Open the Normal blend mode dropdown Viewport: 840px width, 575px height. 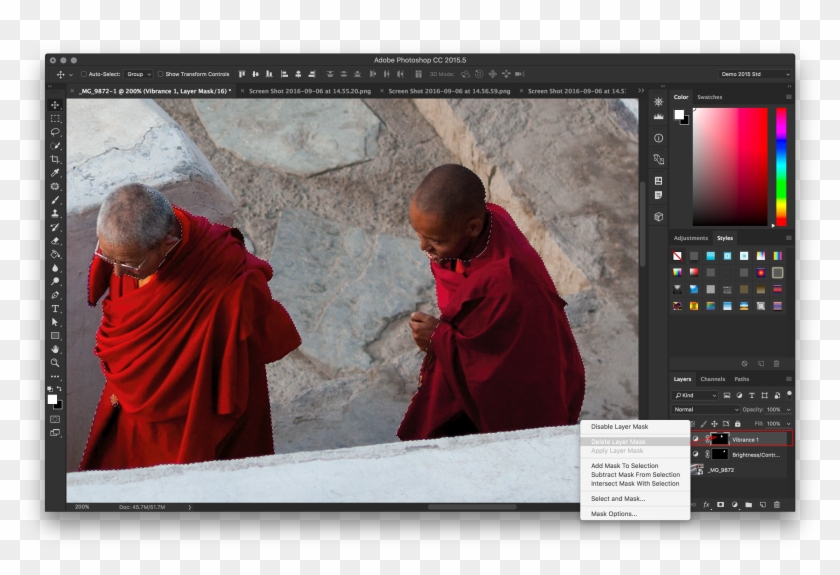point(706,409)
